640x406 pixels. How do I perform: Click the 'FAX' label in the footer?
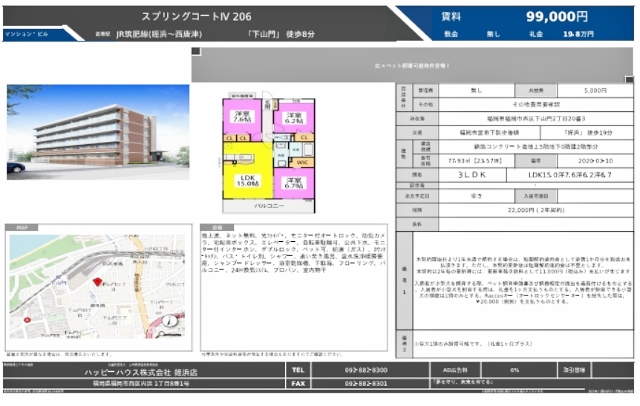click(x=298, y=384)
